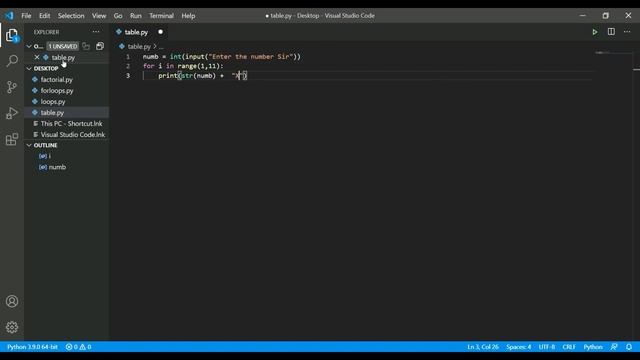The image size is (640, 360).
Task: Open the Help menu
Action: point(188,16)
